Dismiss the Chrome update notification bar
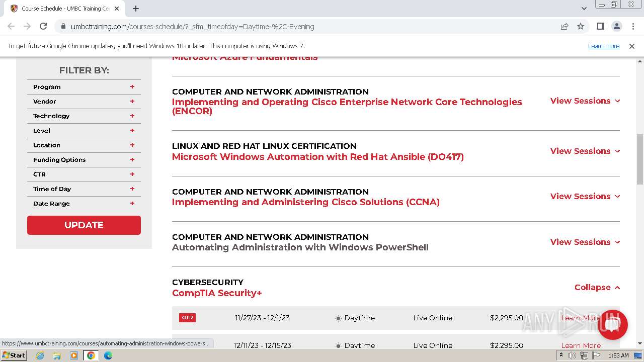The image size is (644, 362). click(x=632, y=46)
